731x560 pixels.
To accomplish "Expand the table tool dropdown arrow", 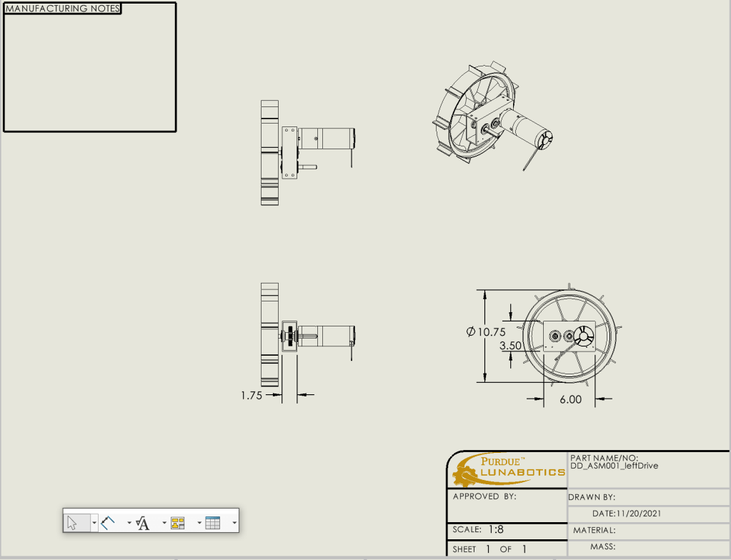I will pos(234,524).
